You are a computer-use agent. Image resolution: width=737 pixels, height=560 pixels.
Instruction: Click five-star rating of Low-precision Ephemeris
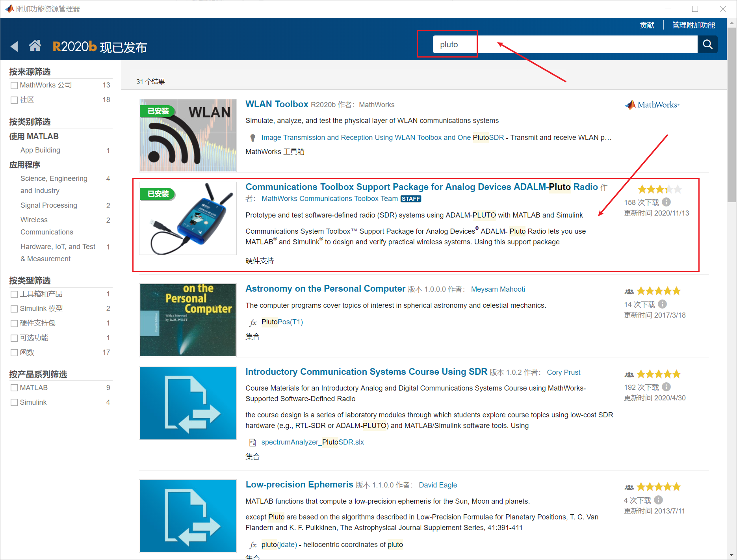point(659,487)
